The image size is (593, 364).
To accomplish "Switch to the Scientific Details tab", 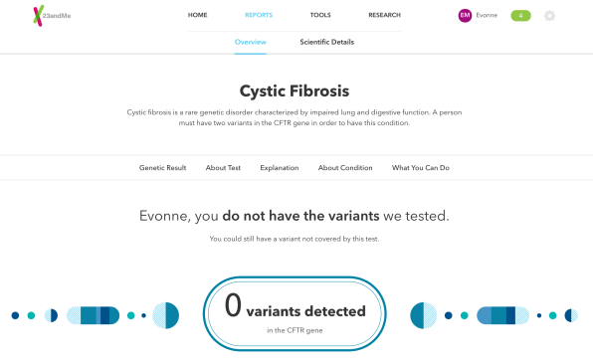I will (326, 42).
